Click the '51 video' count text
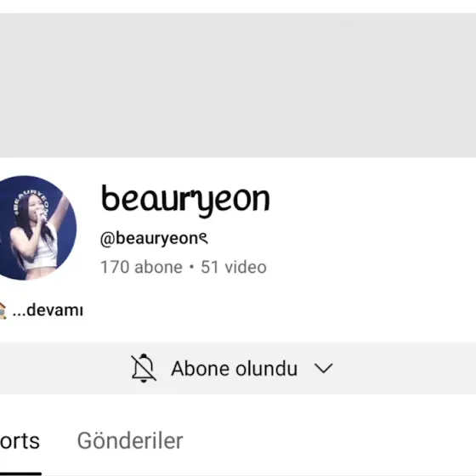 [x=234, y=267]
